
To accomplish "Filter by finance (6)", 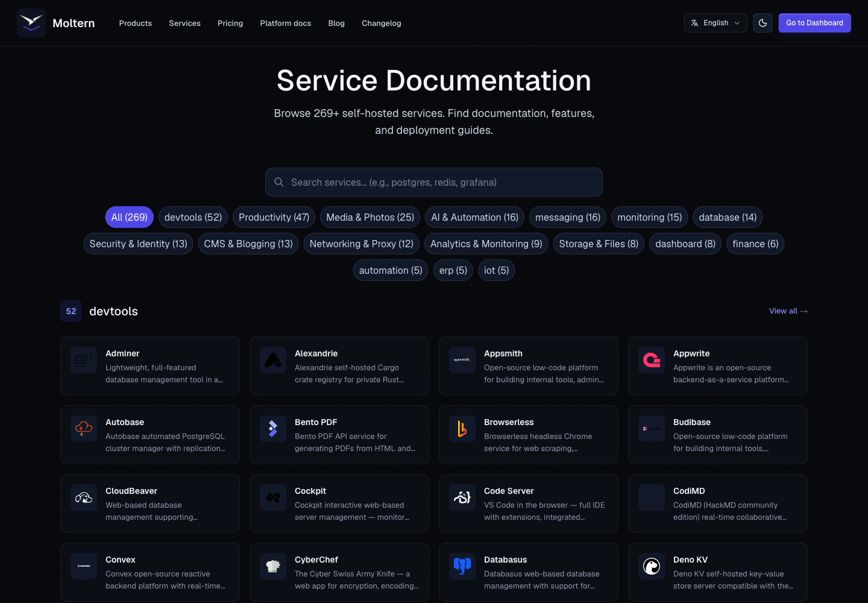I will [755, 244].
